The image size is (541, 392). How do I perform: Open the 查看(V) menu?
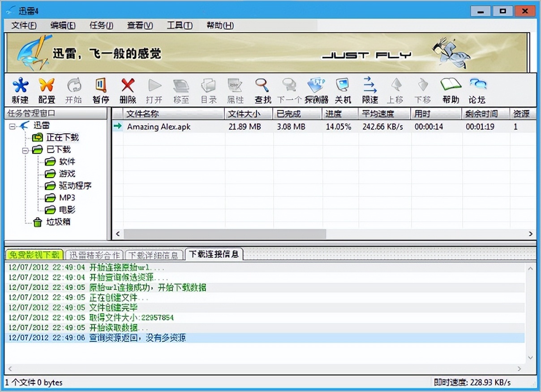click(x=140, y=25)
